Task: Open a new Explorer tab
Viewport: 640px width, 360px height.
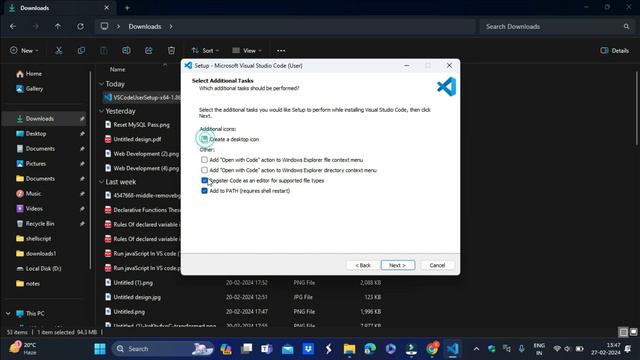Action: pyautogui.click(x=127, y=8)
